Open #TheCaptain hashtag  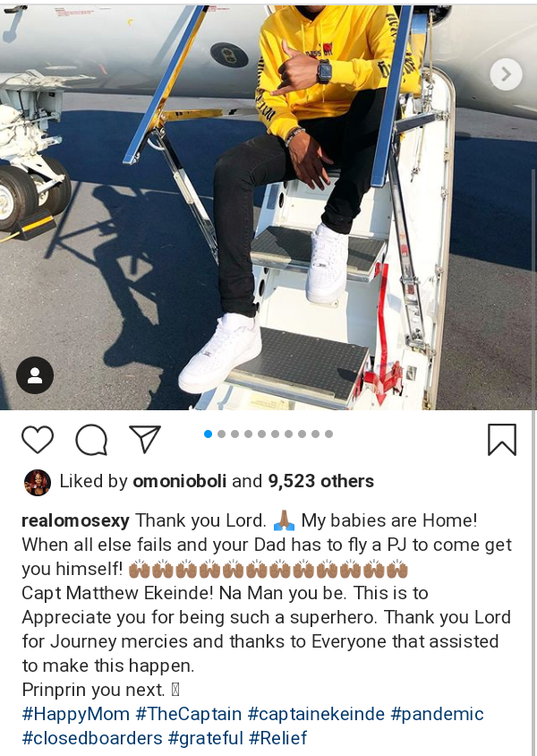[x=189, y=714]
